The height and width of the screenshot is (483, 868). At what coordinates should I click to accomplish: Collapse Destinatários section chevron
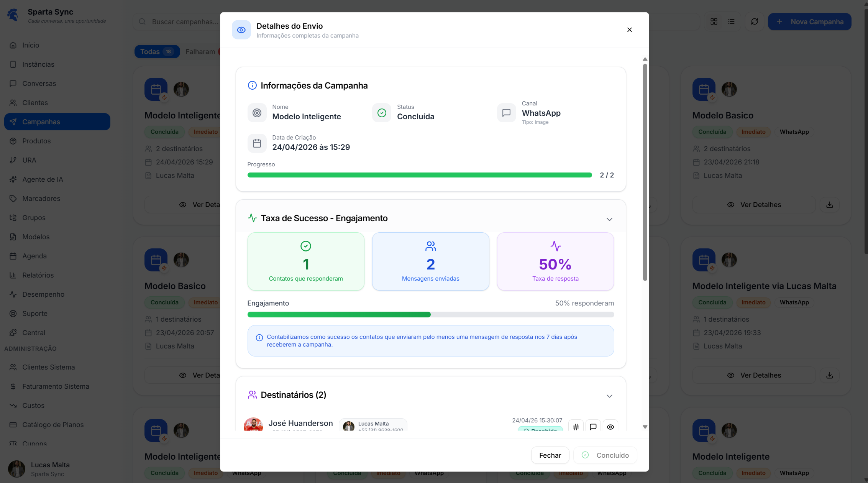609,396
